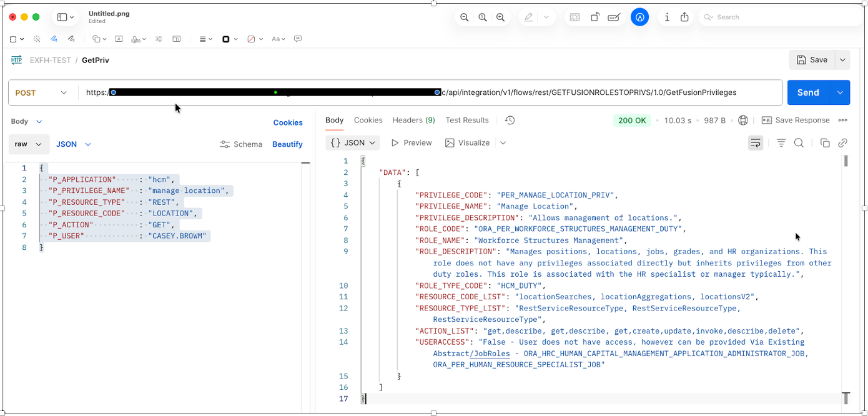The height and width of the screenshot is (416, 868).
Task: Click the response history clock icon
Action: point(510,121)
